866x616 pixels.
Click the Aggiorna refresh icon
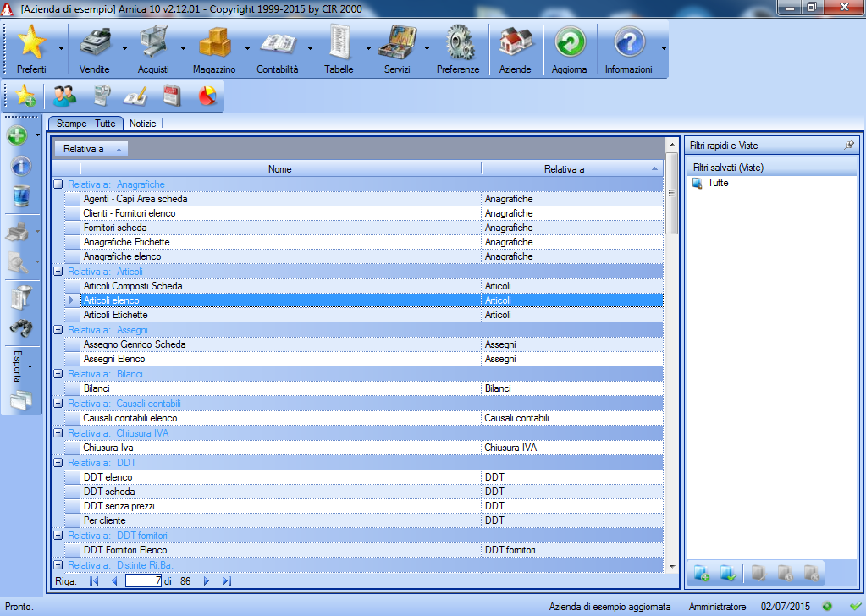(x=570, y=42)
